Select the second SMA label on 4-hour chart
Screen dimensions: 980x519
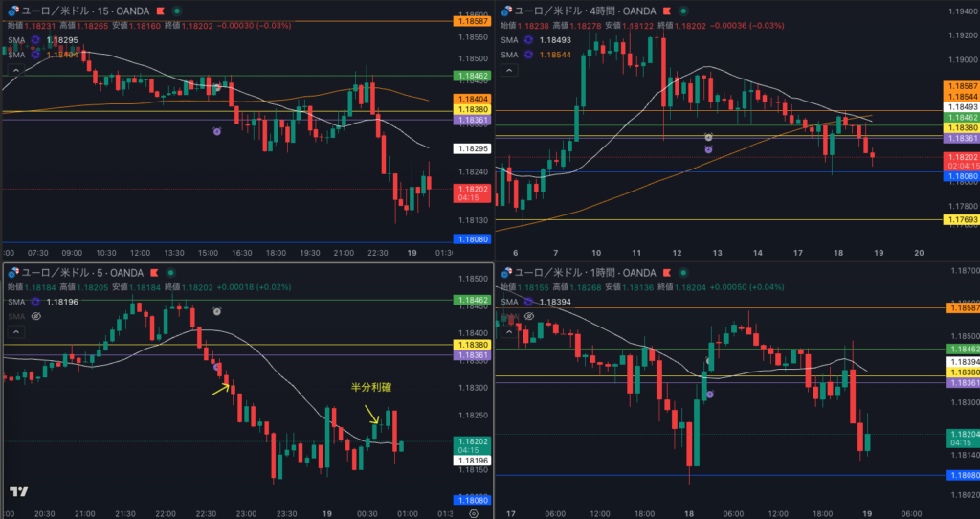(510, 55)
